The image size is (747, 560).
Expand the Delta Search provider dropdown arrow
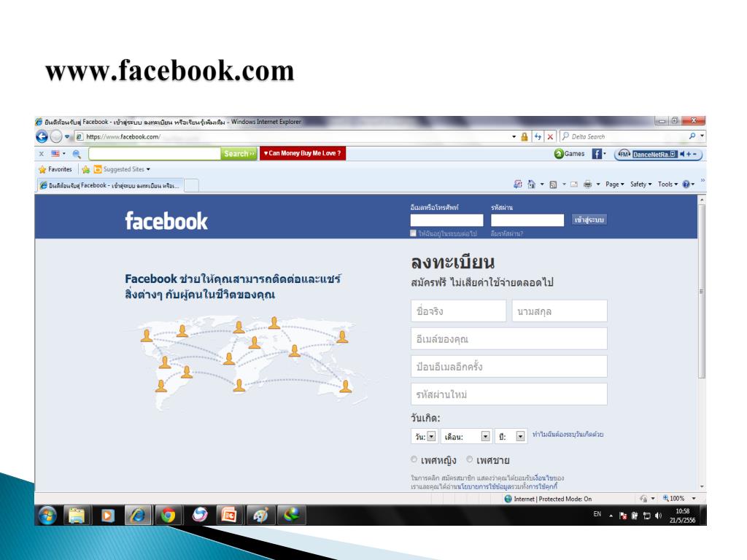point(702,136)
